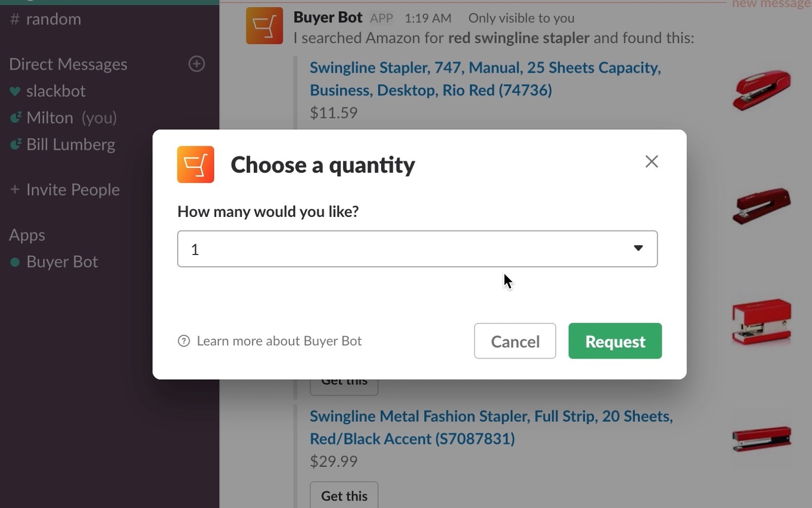Screen dimensions: 812x508
Task: Click Invite People in sidebar
Action: coord(73,189)
